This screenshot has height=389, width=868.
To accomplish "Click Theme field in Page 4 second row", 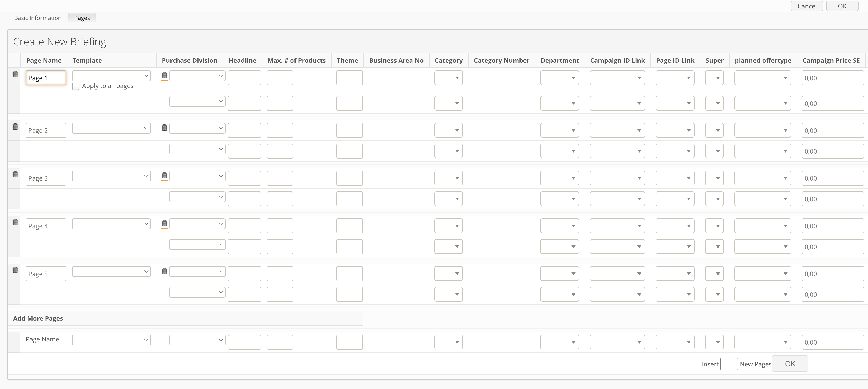I will click(x=349, y=247).
